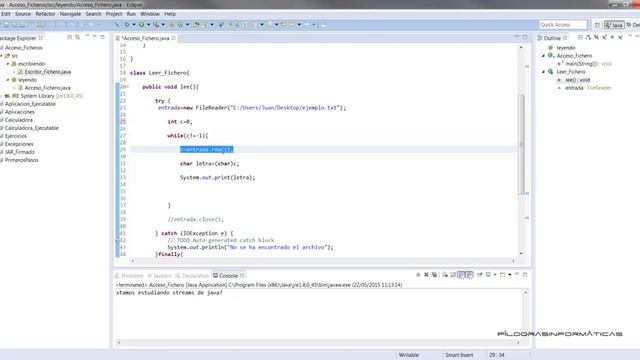This screenshot has width=640, height=360.
Task: Select Escribir_Fichero.java in Package Explorer
Action: 47,72
